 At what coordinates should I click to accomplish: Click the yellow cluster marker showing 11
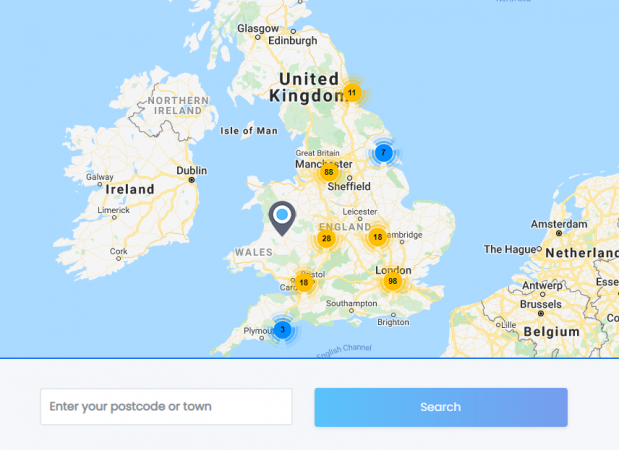[351, 93]
